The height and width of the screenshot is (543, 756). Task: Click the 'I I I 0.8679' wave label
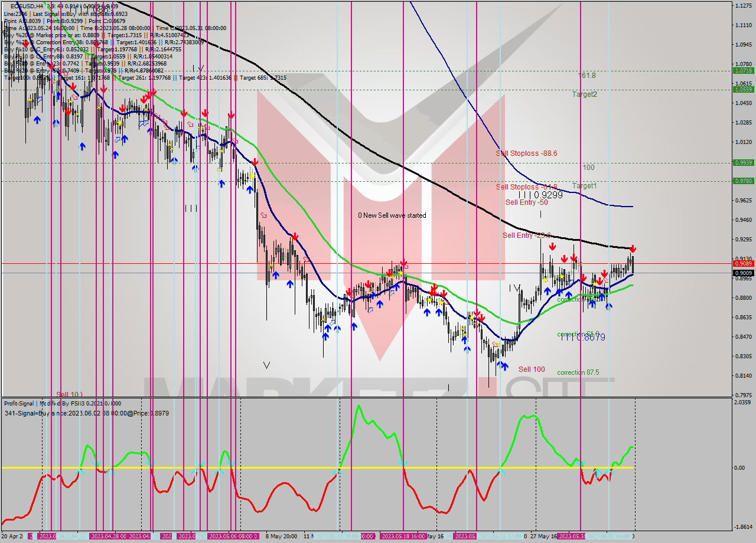(x=583, y=337)
